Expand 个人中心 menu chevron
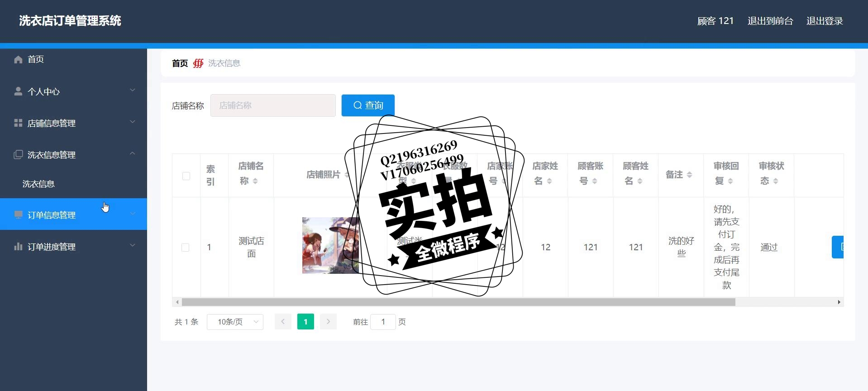Viewport: 868px width, 391px height. coord(133,90)
